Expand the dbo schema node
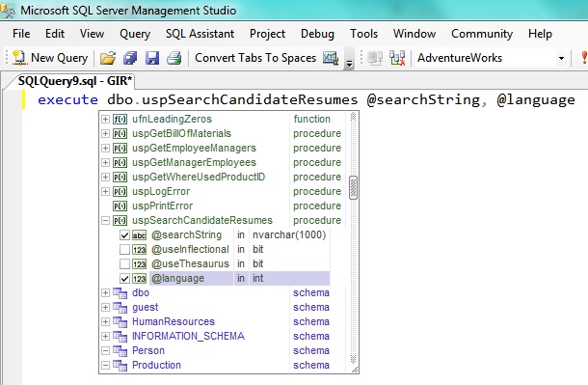The image size is (588, 385). pos(105,292)
